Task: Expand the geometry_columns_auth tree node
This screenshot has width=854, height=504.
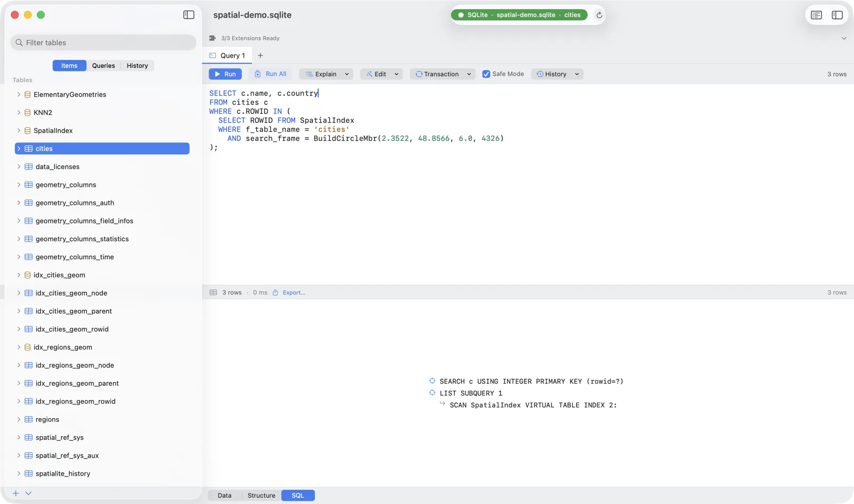Action: [19, 203]
